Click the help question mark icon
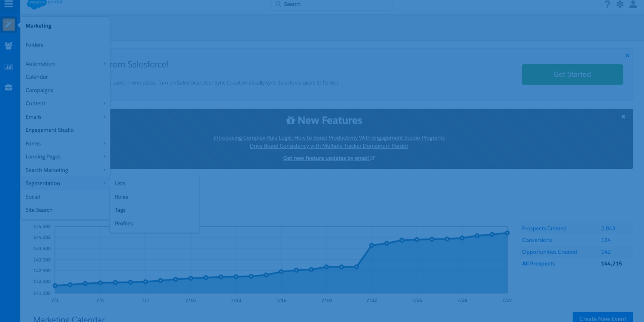644x322 pixels. [607, 4]
